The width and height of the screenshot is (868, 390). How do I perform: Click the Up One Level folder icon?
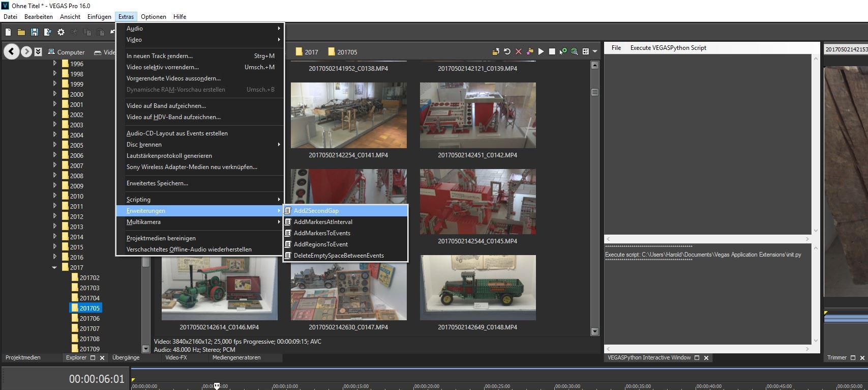[x=495, y=51]
